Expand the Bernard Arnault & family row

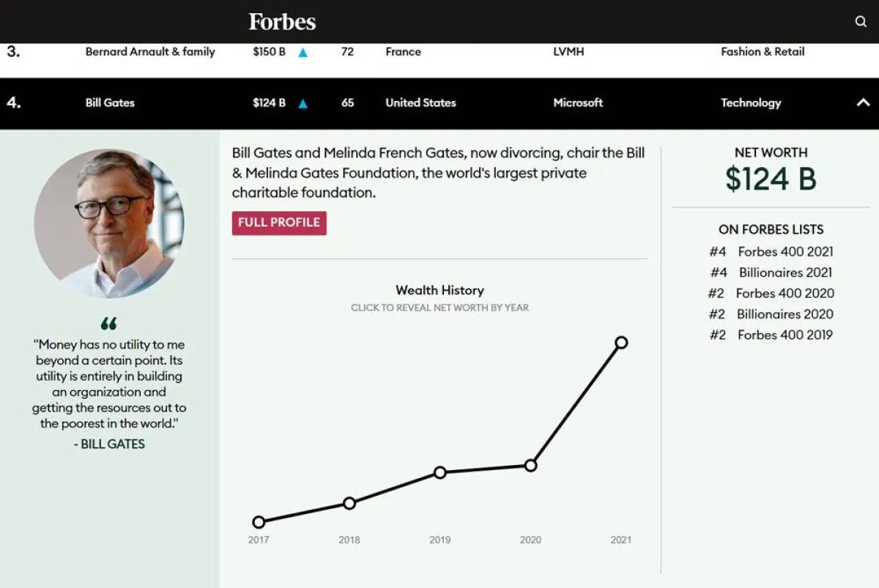pyautogui.click(x=150, y=52)
